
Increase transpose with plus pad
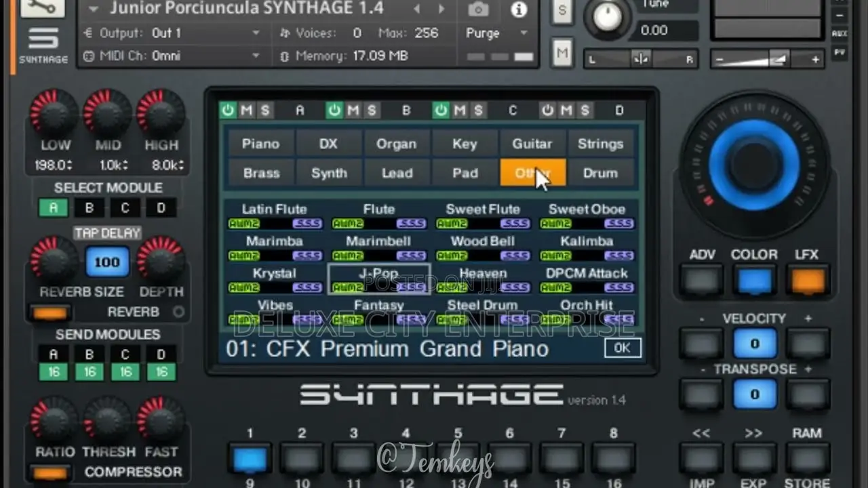(x=807, y=394)
